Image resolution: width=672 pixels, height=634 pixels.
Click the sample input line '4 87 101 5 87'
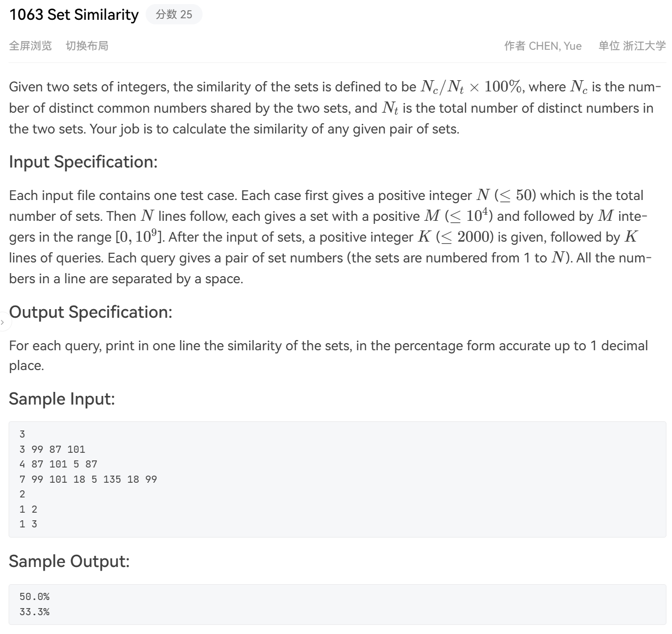pos(58,464)
